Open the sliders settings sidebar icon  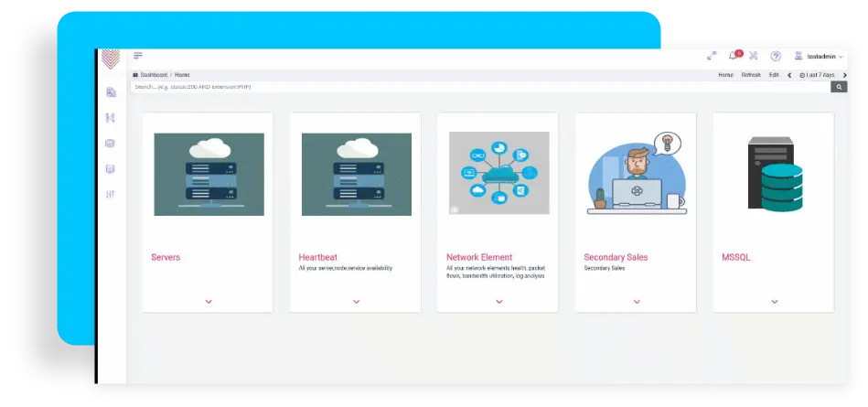click(x=111, y=194)
